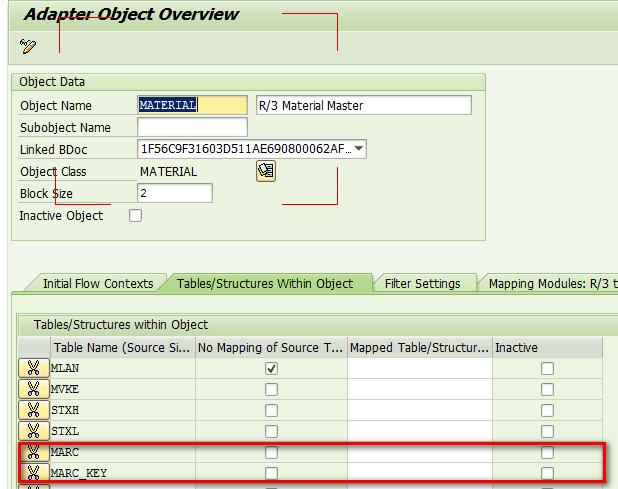Click the scissors icon for MARC_KEY row

click(34, 473)
